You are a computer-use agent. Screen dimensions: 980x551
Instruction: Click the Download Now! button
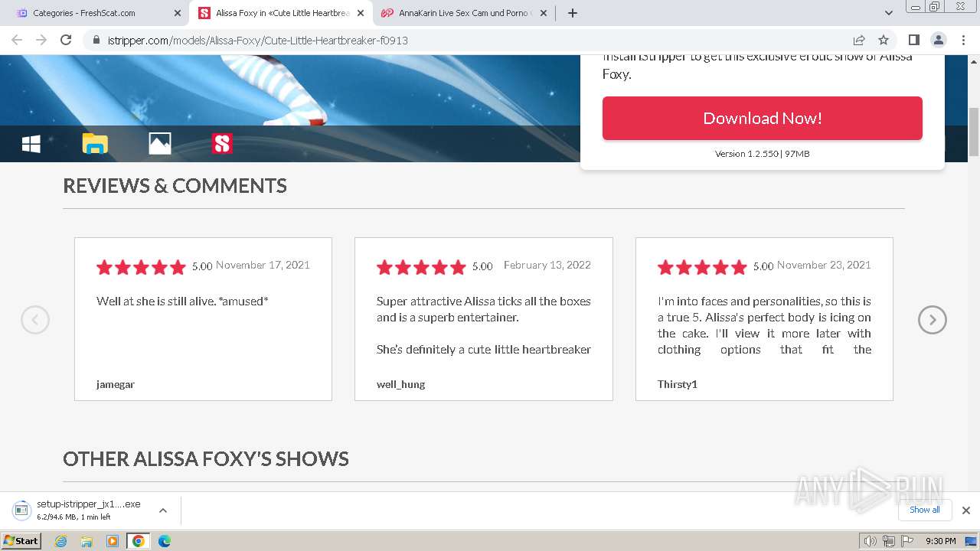763,118
